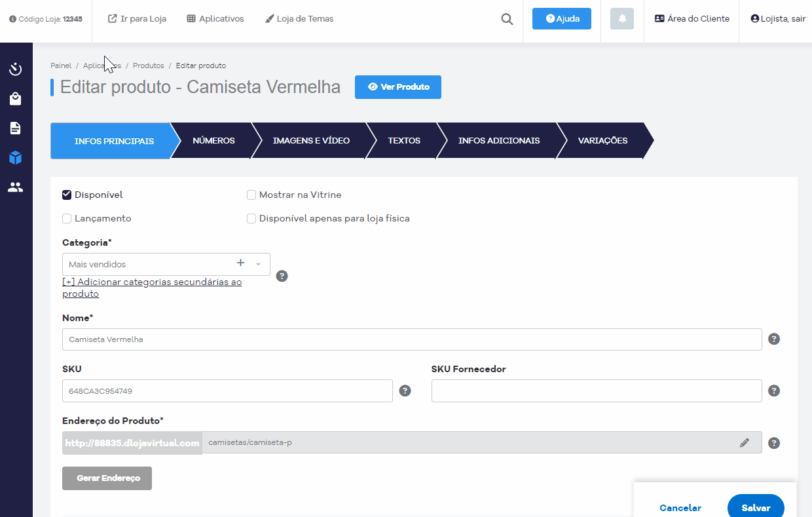Viewport: 812px width, 517px height.
Task: Open Área do Cliente link
Action: [x=692, y=19]
